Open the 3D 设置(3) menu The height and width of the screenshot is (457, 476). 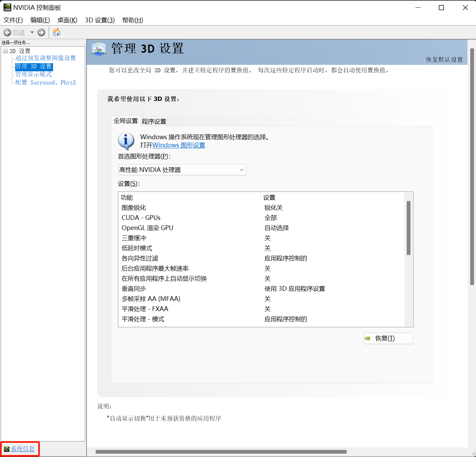pos(100,20)
